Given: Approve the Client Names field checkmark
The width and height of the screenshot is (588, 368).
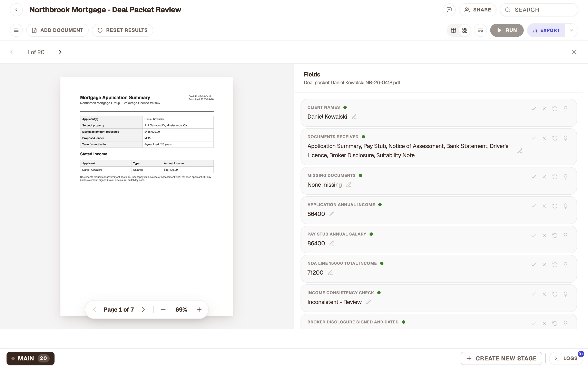Looking at the screenshot, I should 533,109.
